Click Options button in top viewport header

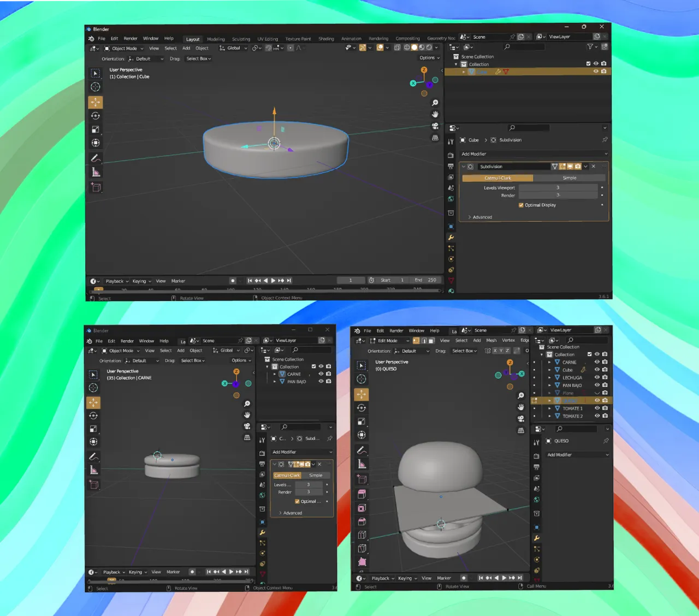coord(429,57)
